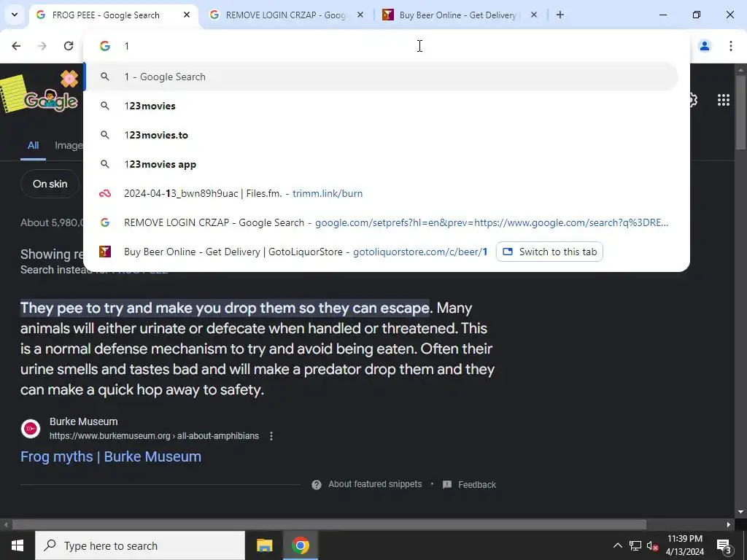Open Windows Start menu

coord(18,545)
